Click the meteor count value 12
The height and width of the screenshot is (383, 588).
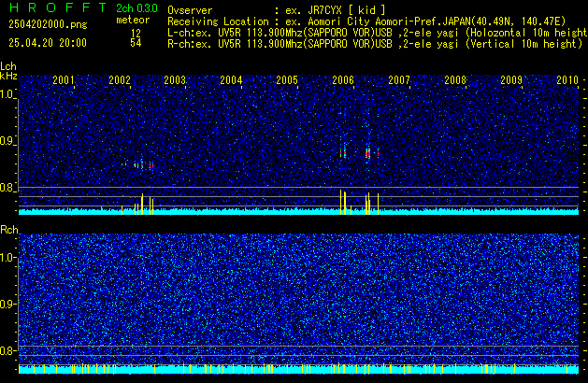tap(136, 33)
